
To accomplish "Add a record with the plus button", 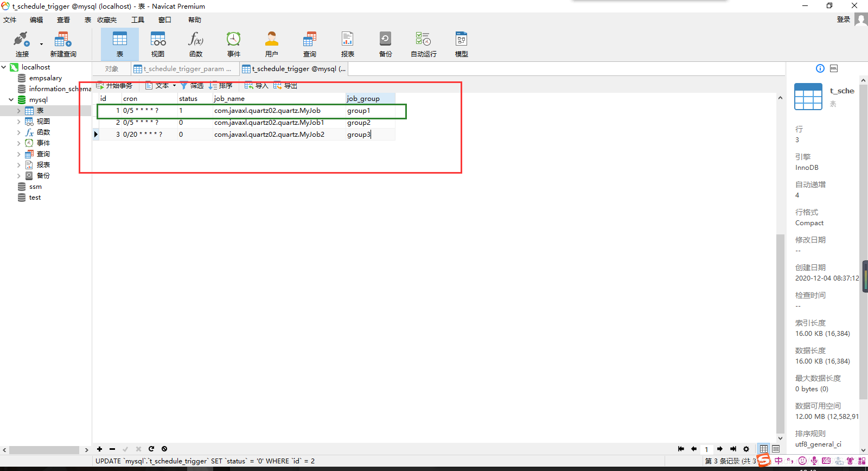I will pos(99,449).
